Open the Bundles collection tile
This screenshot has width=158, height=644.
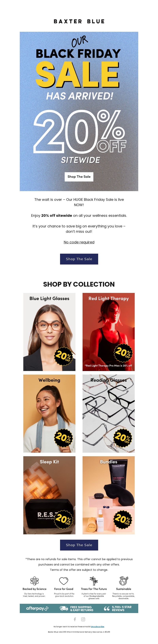point(108,495)
